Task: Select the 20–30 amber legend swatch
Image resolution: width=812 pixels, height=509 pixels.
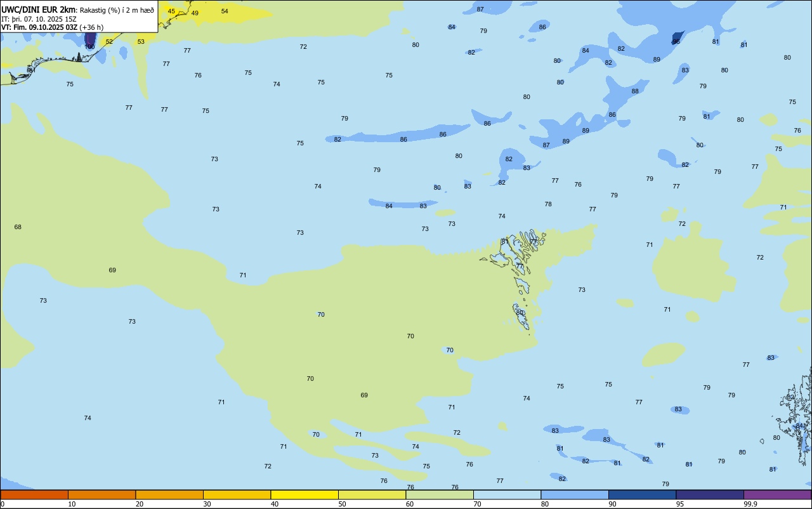Action: tap(169, 494)
